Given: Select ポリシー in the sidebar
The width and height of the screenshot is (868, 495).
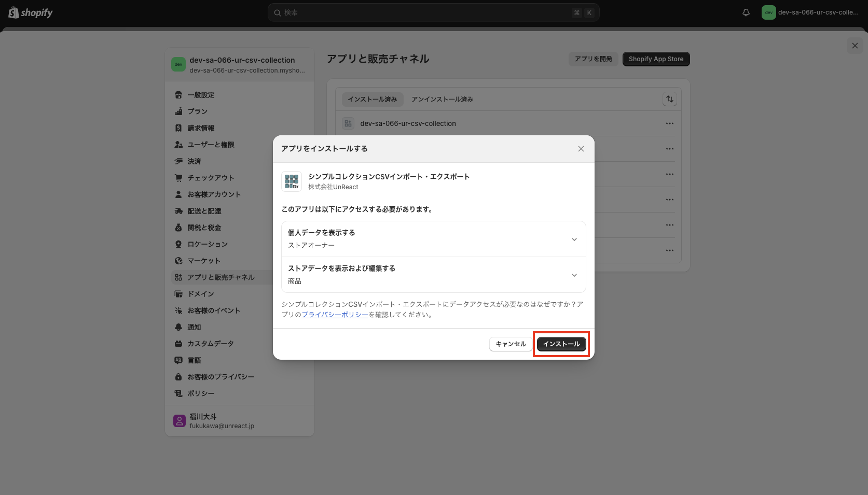Looking at the screenshot, I should coord(240,393).
